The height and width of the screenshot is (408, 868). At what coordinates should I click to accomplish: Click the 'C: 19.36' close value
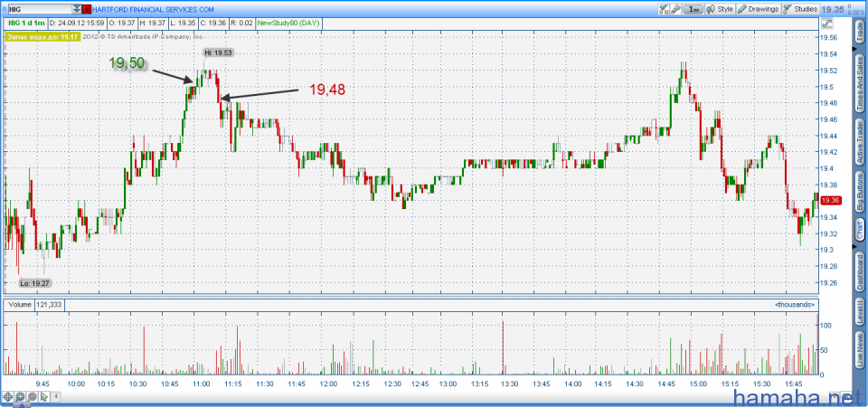coord(212,24)
